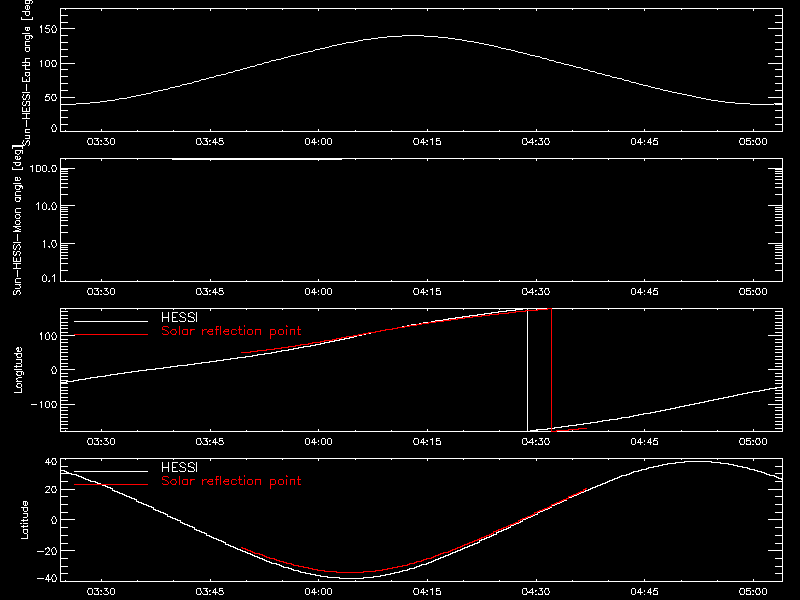Screen dimensions: 800x600
Task: Click the peak of the Earth angle curve
Action: point(412,35)
